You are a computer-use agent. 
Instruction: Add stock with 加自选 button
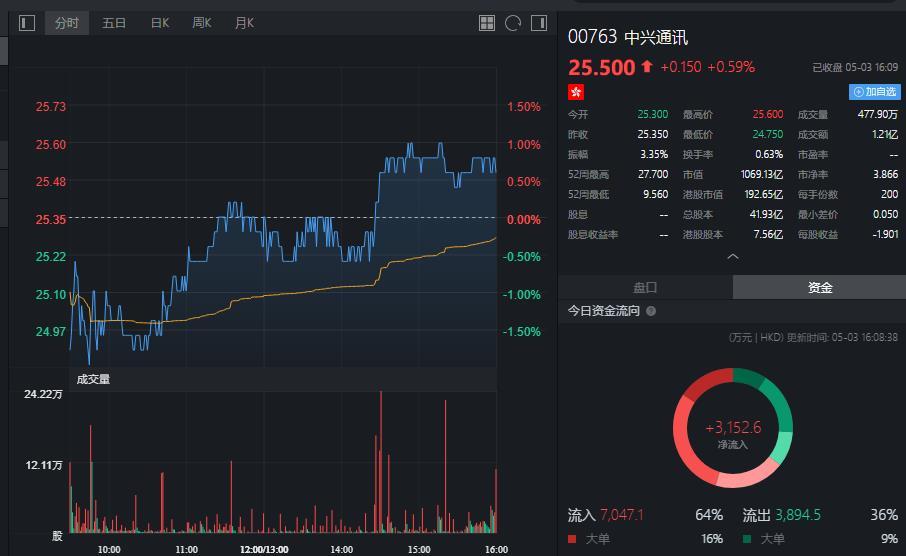point(875,92)
